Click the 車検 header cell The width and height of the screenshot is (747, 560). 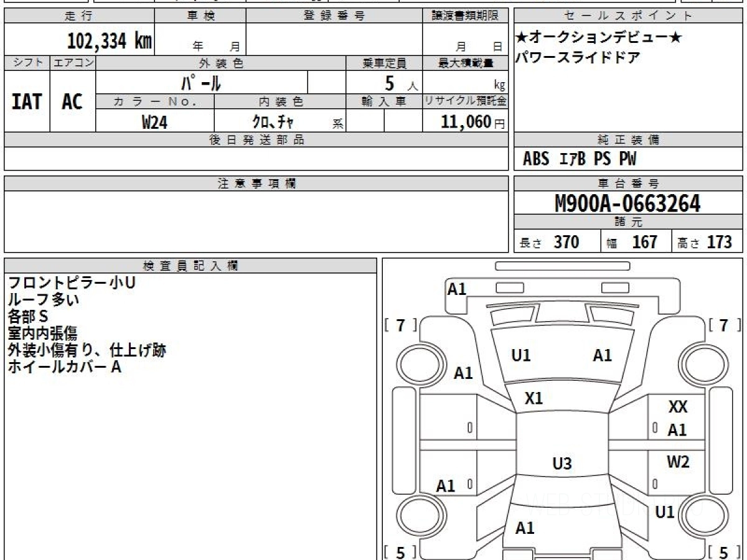[200, 16]
